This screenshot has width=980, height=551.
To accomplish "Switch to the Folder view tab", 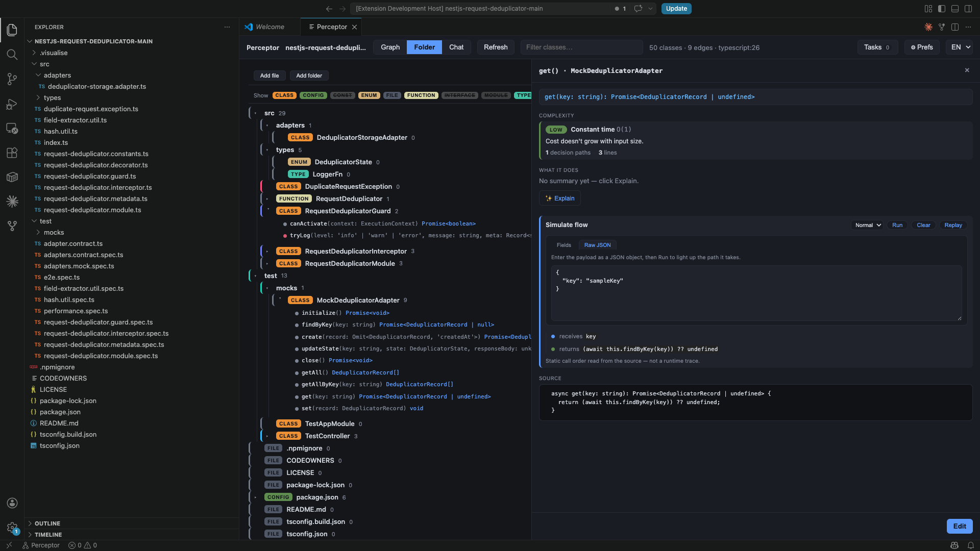I will (424, 47).
